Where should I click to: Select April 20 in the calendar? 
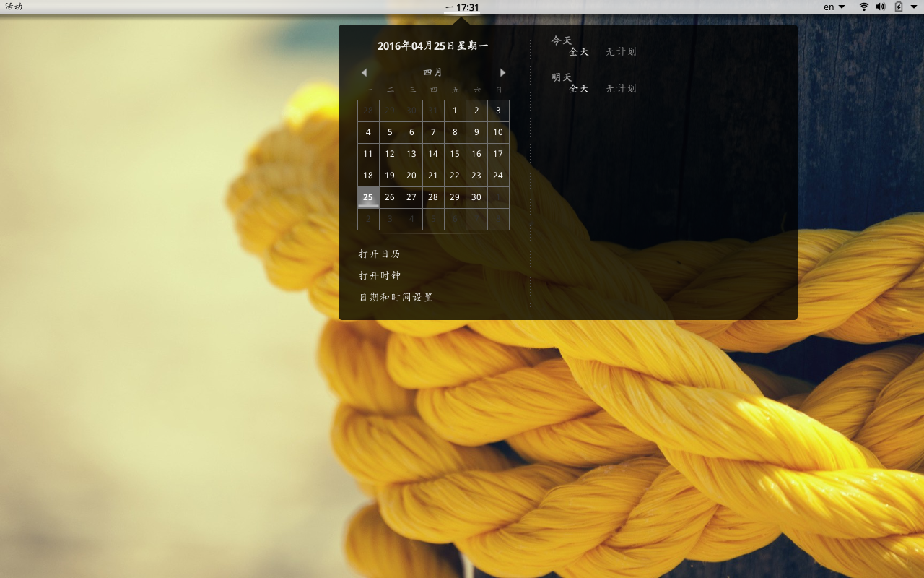(411, 176)
